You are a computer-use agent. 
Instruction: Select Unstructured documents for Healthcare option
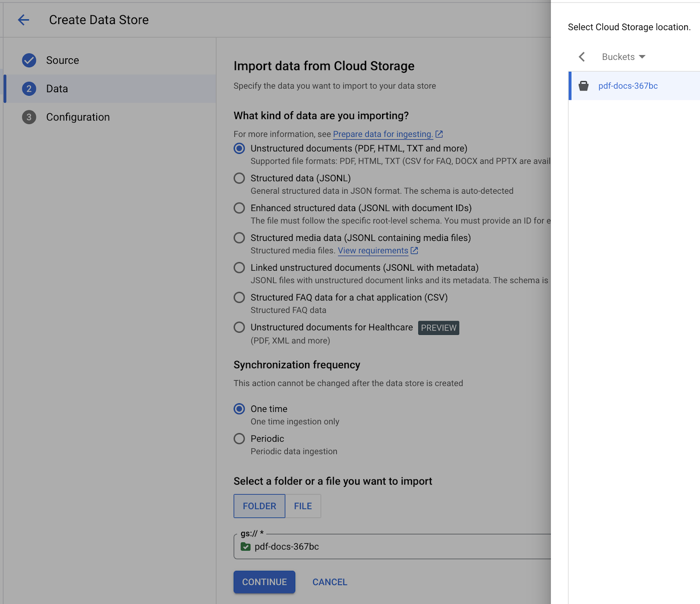tap(239, 327)
